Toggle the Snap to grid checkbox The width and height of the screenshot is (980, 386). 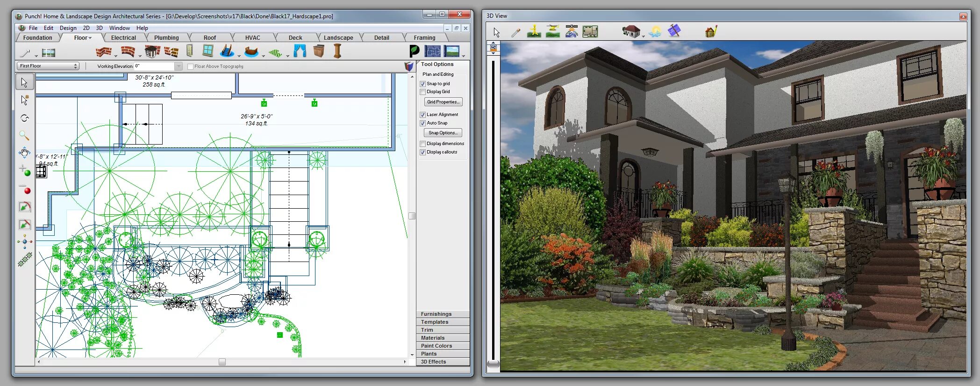(x=422, y=84)
